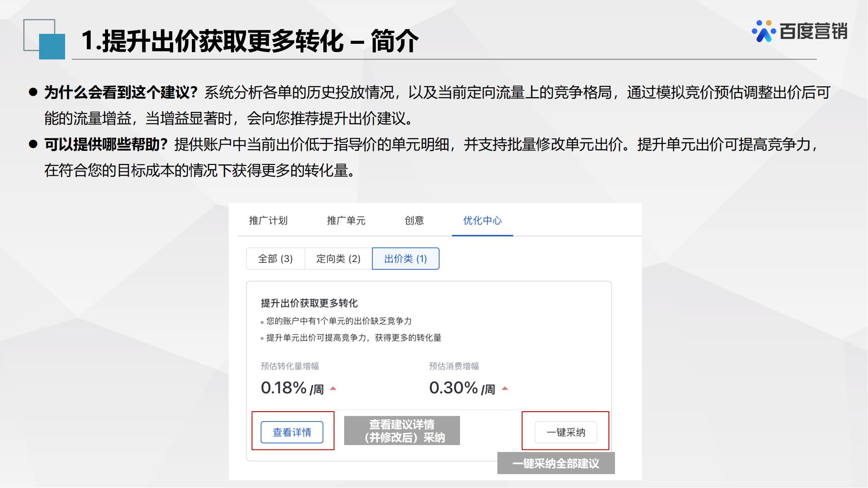Click the 0.18% /周 conversion value
Viewport: 868px width, 488px height.
pos(292,388)
